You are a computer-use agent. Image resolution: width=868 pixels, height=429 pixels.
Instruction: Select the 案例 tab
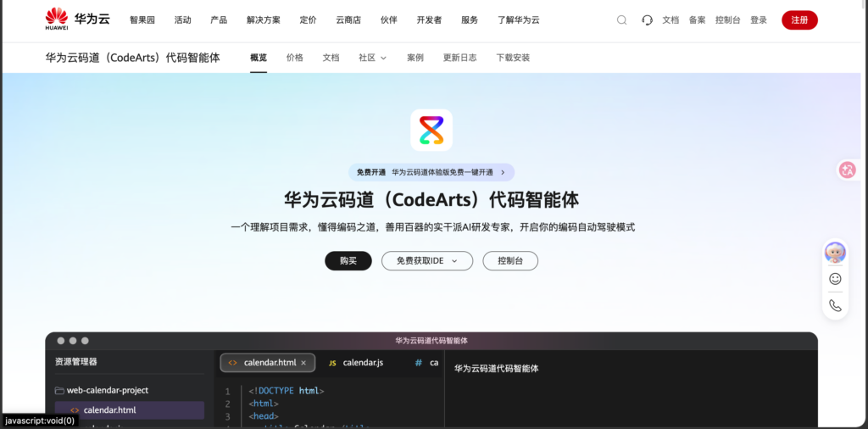415,58
